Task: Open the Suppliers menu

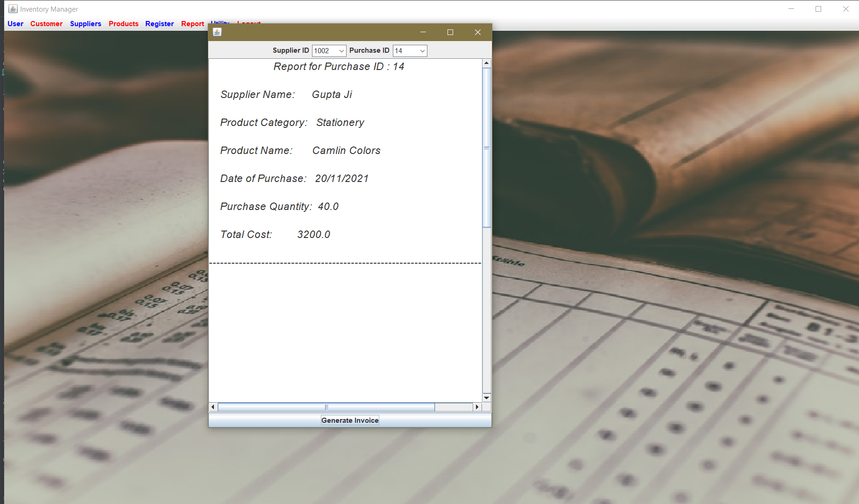Action: click(85, 23)
